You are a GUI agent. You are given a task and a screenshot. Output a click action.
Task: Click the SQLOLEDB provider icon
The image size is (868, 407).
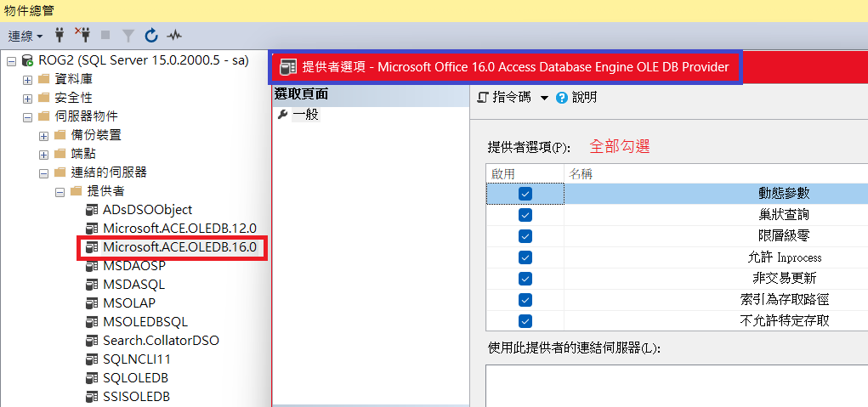[92, 379]
